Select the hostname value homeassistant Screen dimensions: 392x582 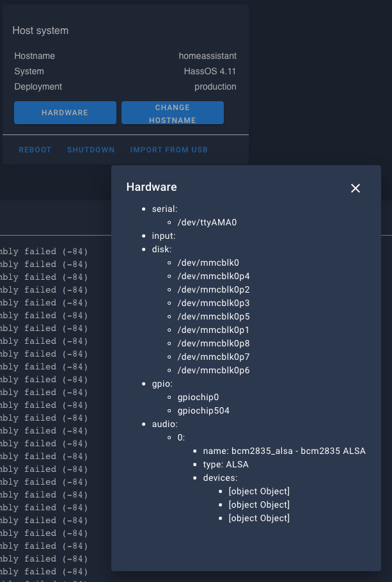click(208, 56)
